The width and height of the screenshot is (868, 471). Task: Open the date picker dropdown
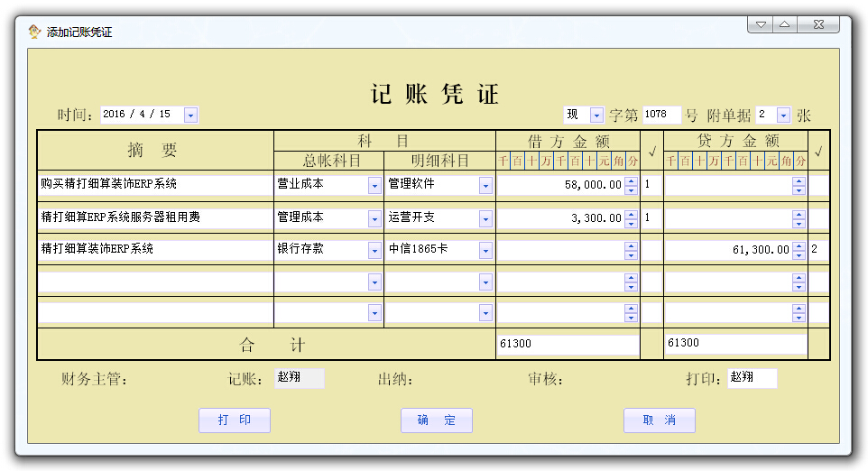click(x=190, y=115)
